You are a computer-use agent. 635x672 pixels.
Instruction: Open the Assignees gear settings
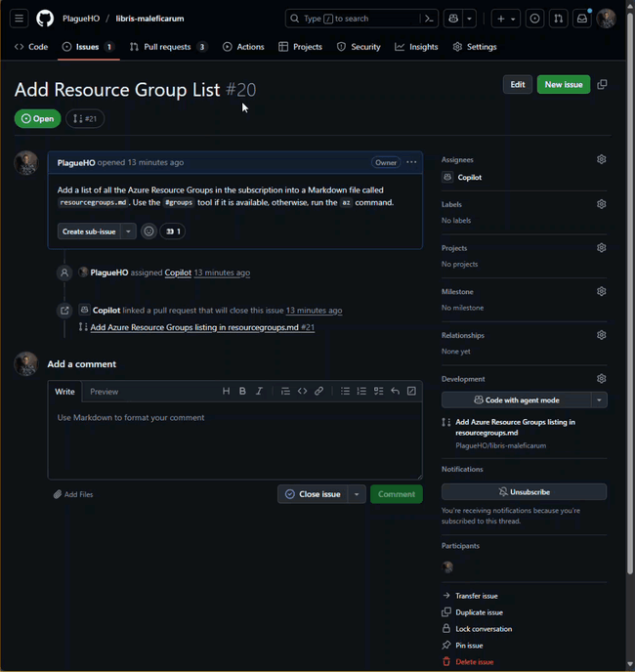point(601,159)
